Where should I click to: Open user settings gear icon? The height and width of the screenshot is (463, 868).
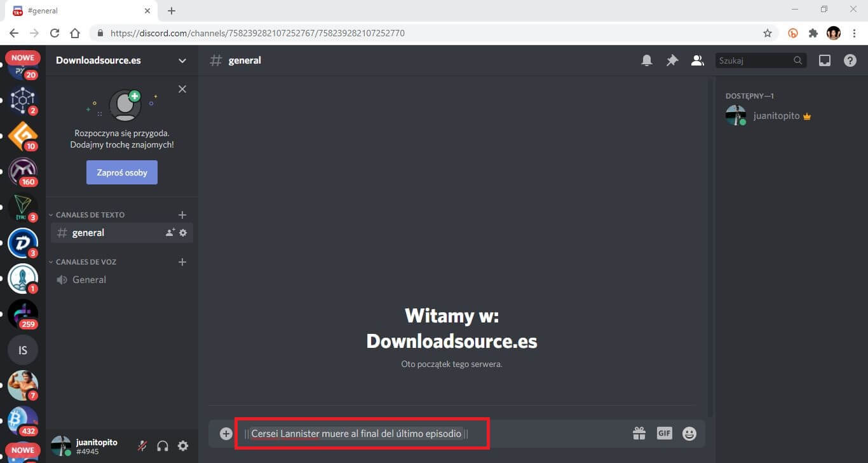(x=183, y=446)
